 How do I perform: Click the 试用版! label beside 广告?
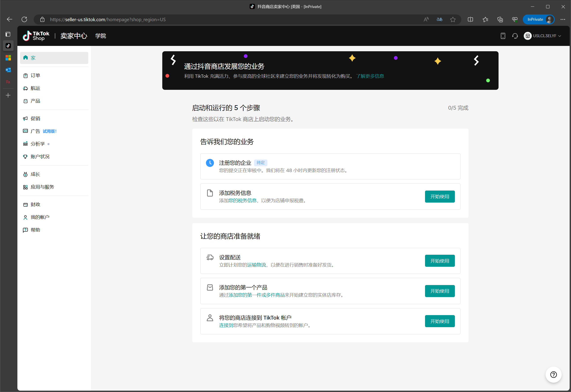(x=49, y=131)
